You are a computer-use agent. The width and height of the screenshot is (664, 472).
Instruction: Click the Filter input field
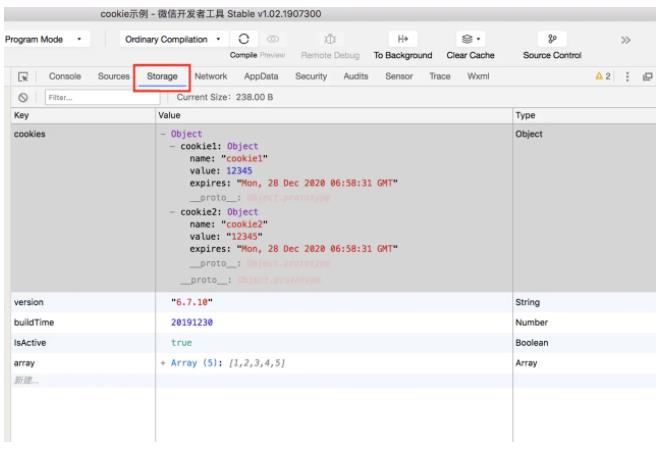click(x=102, y=97)
